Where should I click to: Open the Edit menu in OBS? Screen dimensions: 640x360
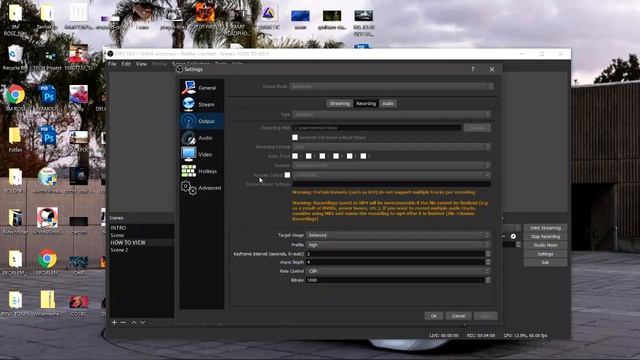point(126,64)
